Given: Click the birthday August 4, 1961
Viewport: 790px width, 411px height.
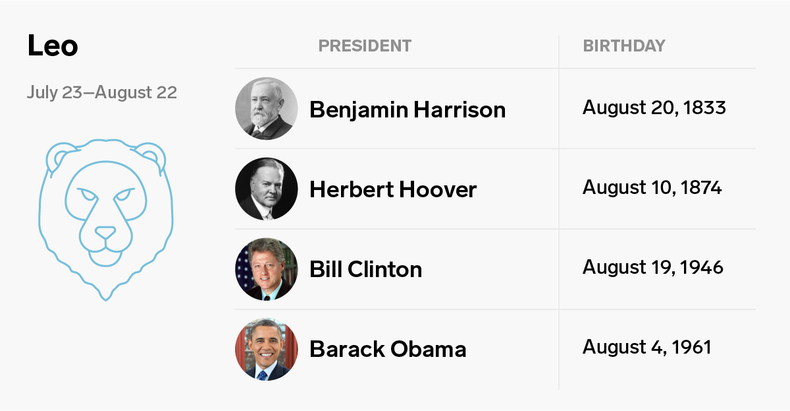Looking at the screenshot, I should point(646,347).
